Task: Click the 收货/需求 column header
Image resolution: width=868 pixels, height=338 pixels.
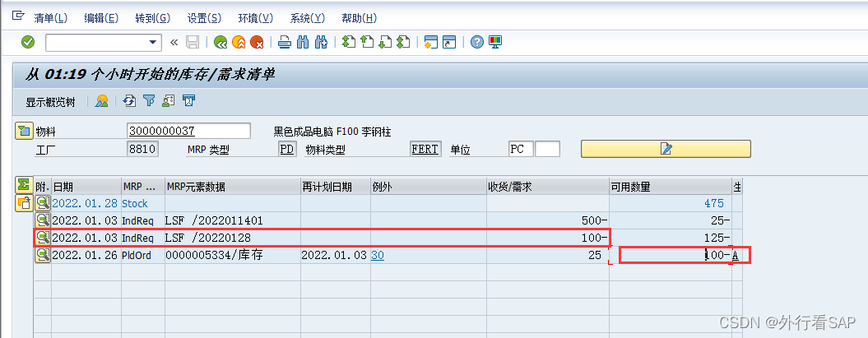Action: pos(548,187)
